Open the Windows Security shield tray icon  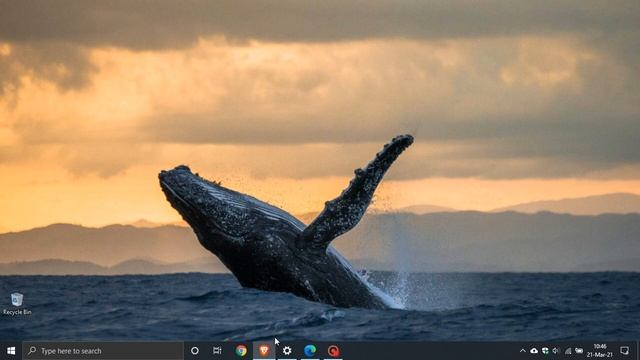pyautogui.click(x=545, y=351)
